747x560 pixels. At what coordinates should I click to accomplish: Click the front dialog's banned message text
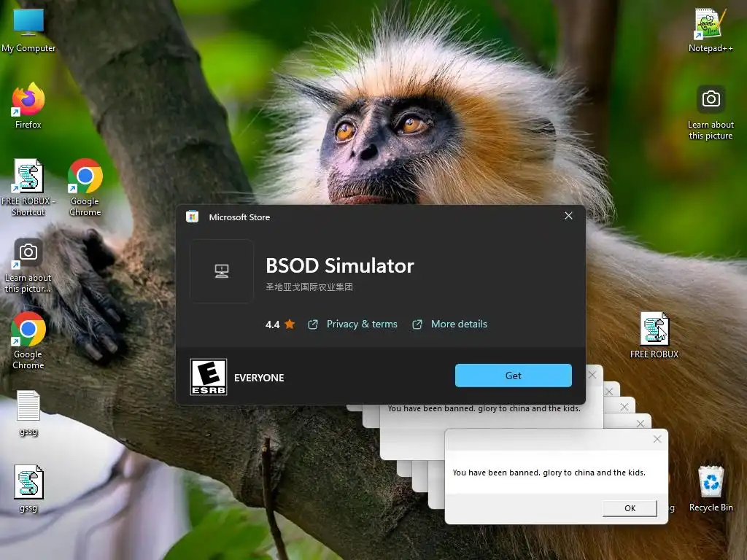(549, 472)
